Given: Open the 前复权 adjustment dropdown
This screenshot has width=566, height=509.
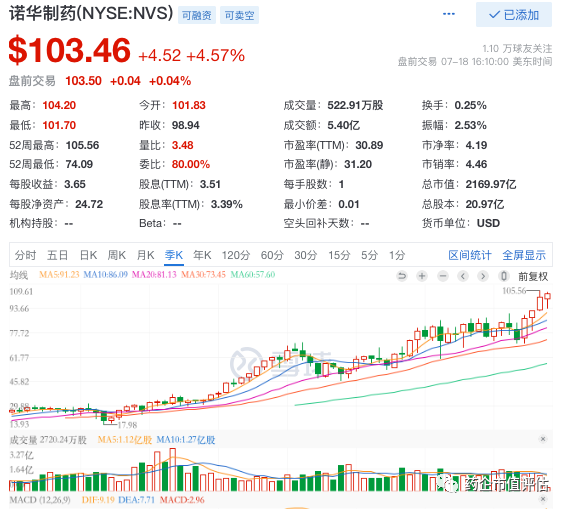Looking at the screenshot, I should click(x=533, y=277).
